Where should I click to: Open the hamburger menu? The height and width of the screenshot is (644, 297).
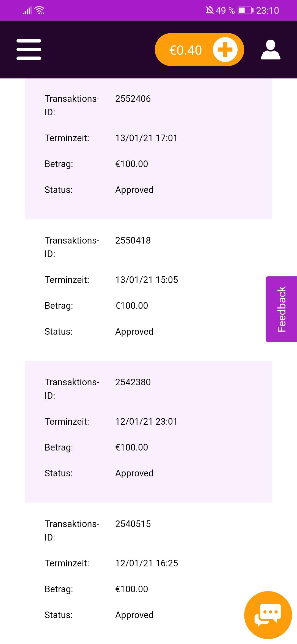pyautogui.click(x=29, y=50)
